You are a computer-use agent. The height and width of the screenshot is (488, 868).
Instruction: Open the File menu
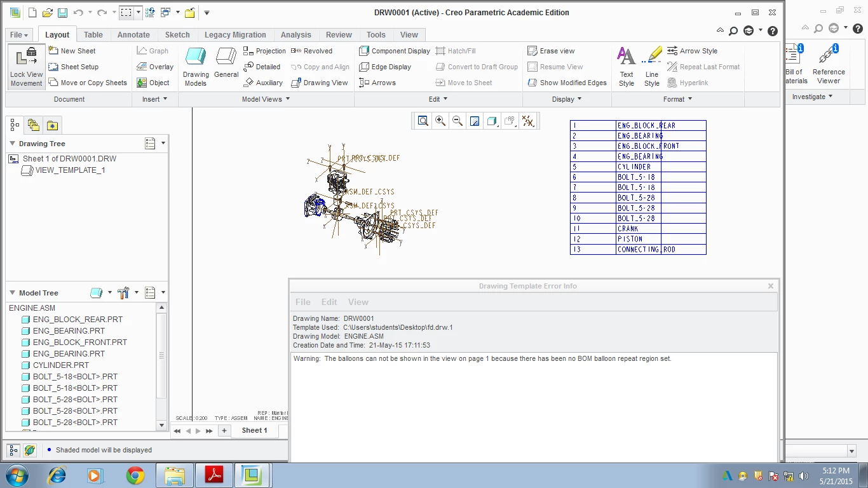pos(19,35)
